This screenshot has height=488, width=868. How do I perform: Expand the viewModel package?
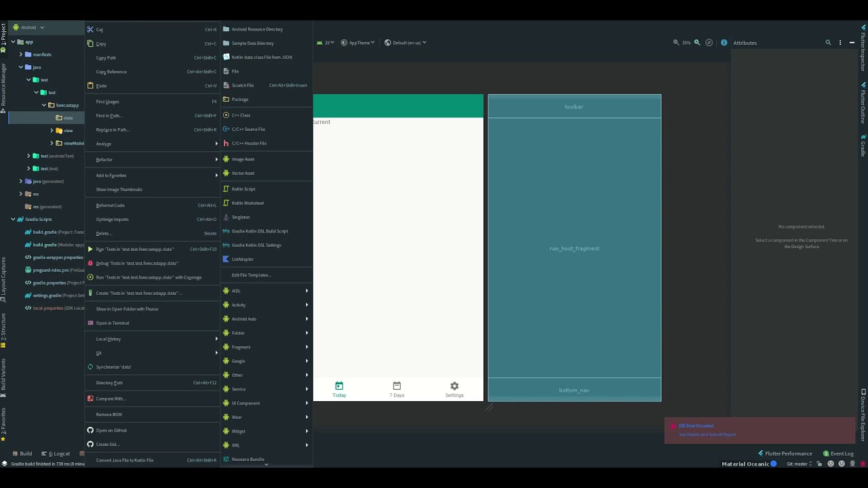tap(52, 143)
